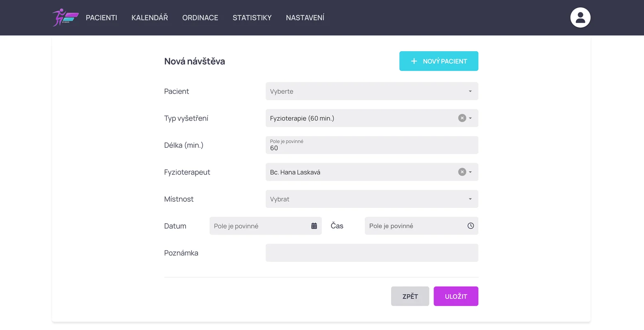The height and width of the screenshot is (330, 644).
Task: Open the Statistiky page
Action: [x=252, y=18]
